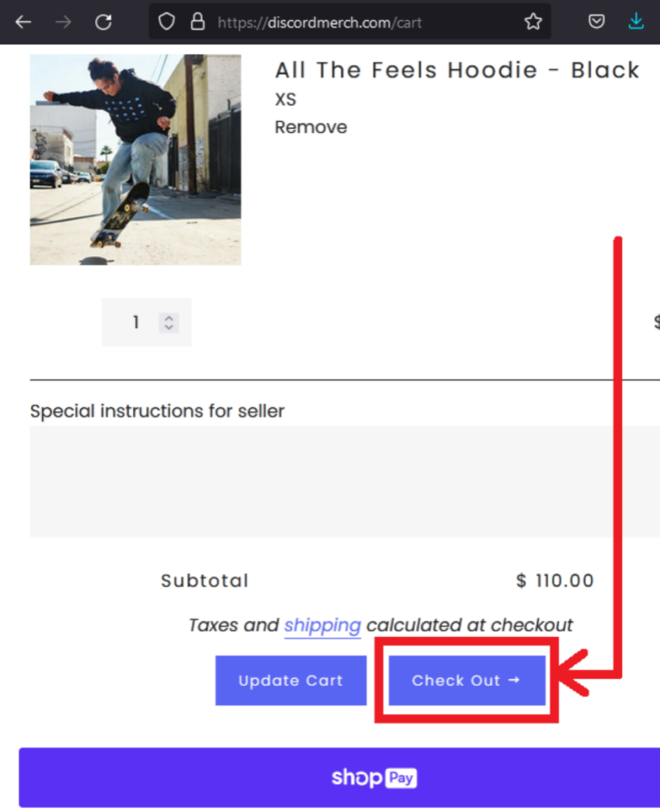Decrease quantity with the down stepper arrow
660x812 pixels.
(169, 327)
